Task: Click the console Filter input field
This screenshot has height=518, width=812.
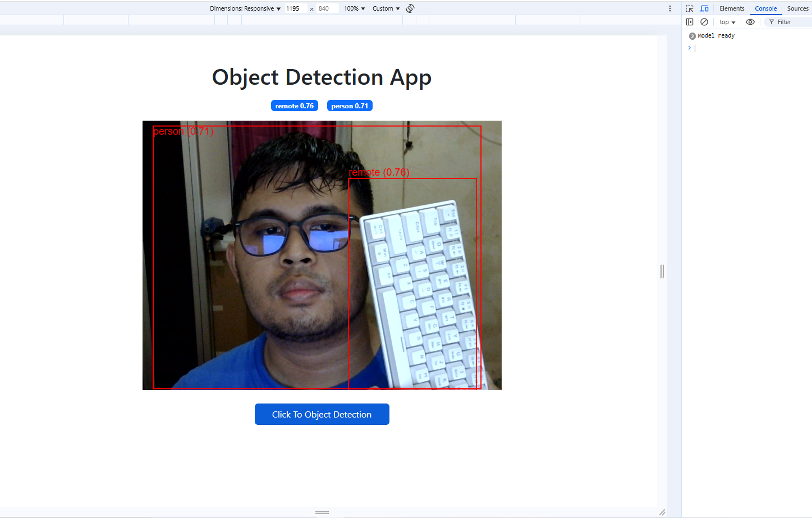Action: (x=791, y=22)
